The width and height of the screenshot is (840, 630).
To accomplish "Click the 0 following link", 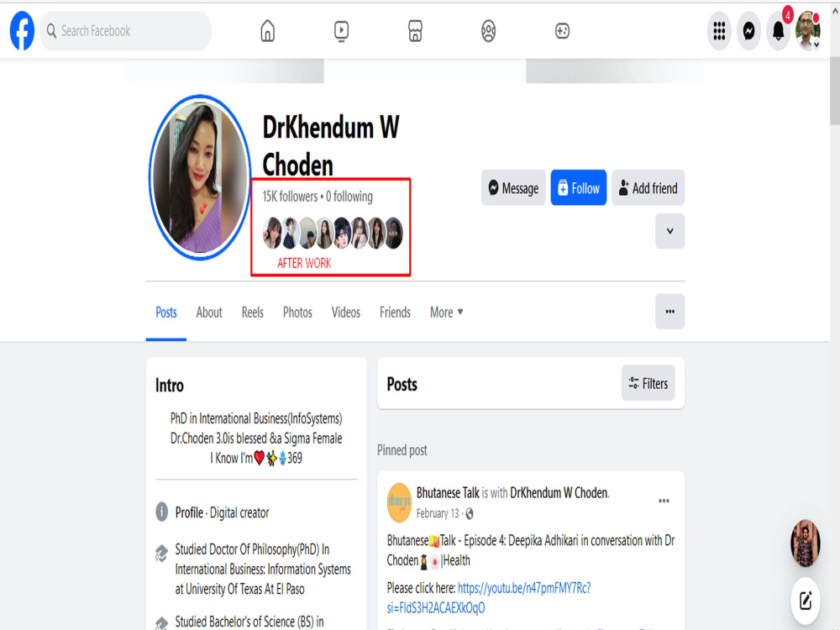I will coord(349,197).
